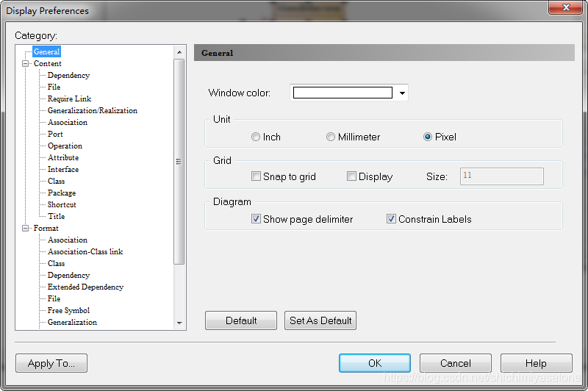
Task: Select Generalization/Realization in the tree
Action: [93, 110]
